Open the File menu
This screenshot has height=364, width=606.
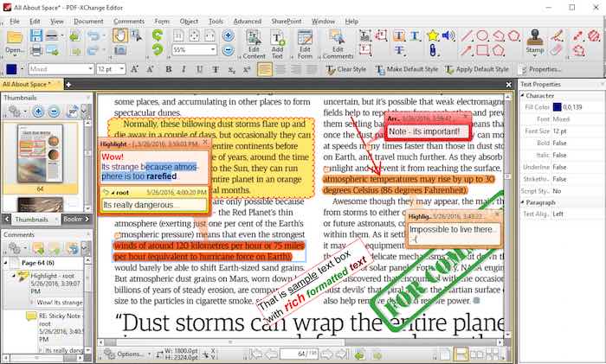coord(15,22)
